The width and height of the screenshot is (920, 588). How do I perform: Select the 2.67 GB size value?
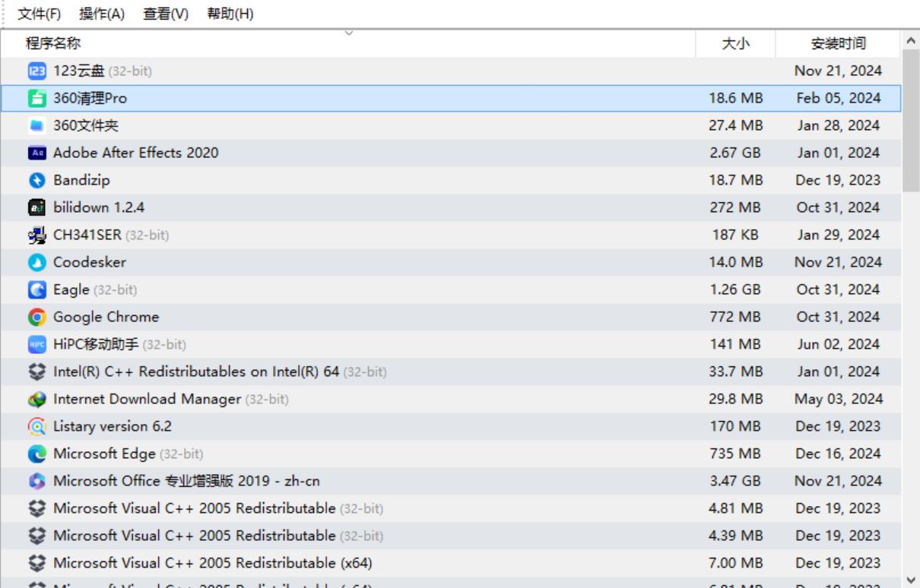pos(735,153)
